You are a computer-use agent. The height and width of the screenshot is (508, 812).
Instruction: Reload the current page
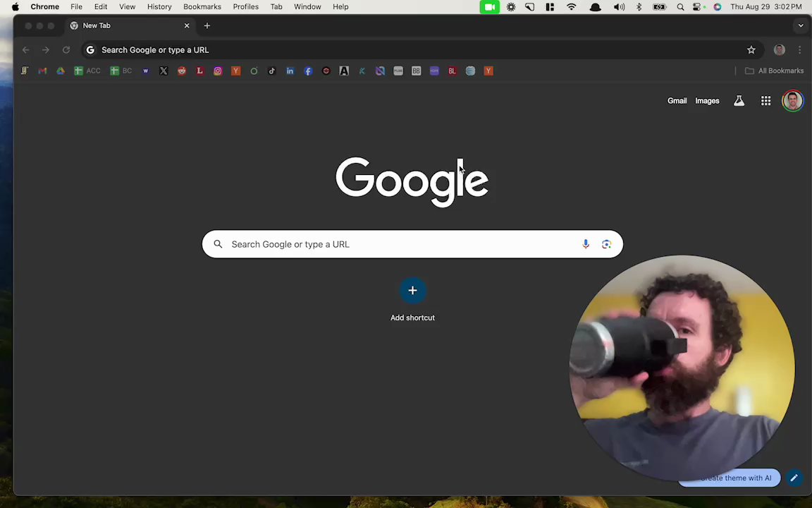point(66,50)
